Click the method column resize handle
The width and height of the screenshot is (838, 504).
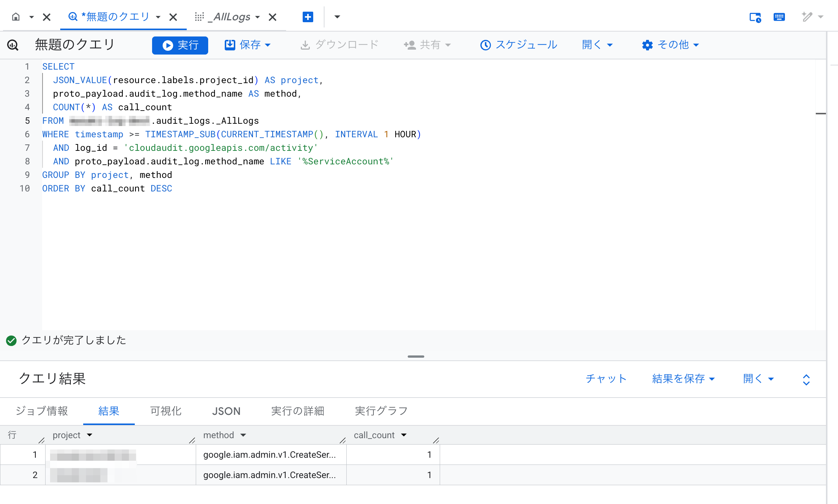343,440
